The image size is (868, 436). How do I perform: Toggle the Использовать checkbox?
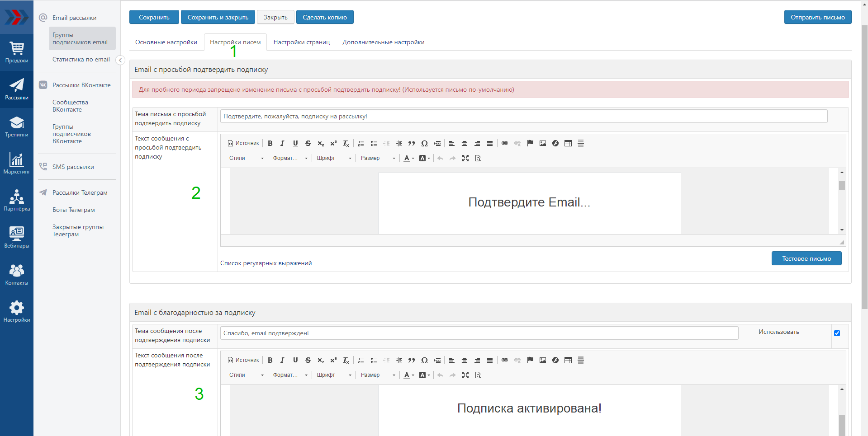pyautogui.click(x=837, y=333)
